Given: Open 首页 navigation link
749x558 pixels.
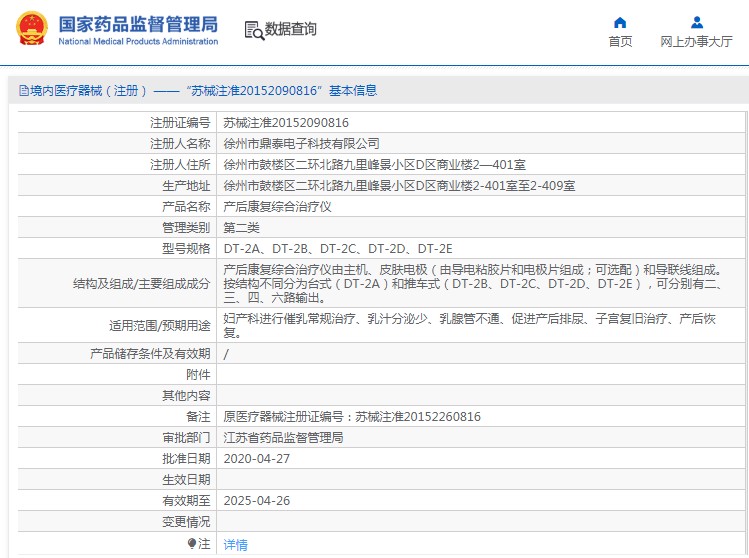Looking at the screenshot, I should click(x=620, y=42).
